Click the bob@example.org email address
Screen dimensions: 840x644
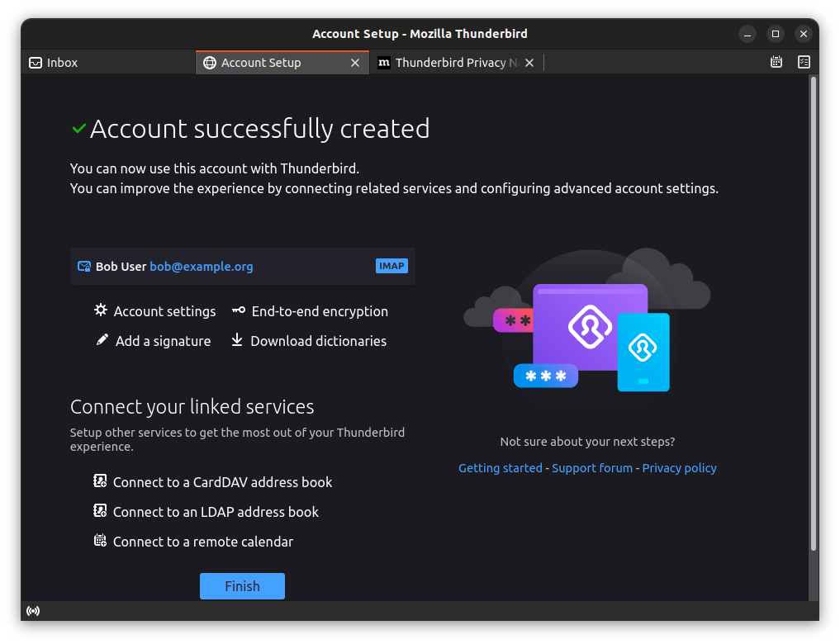pos(201,267)
